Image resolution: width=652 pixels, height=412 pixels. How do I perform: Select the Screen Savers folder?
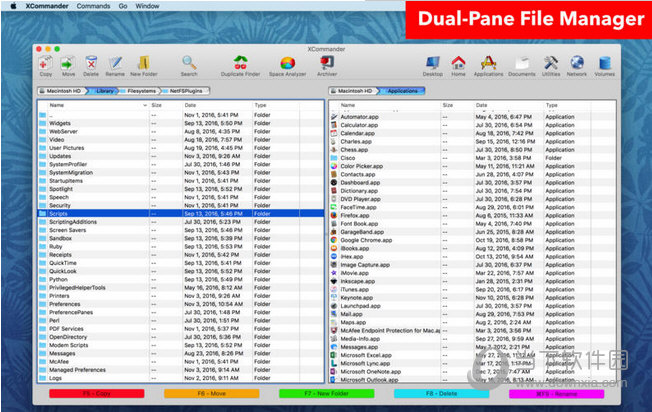tap(181, 230)
